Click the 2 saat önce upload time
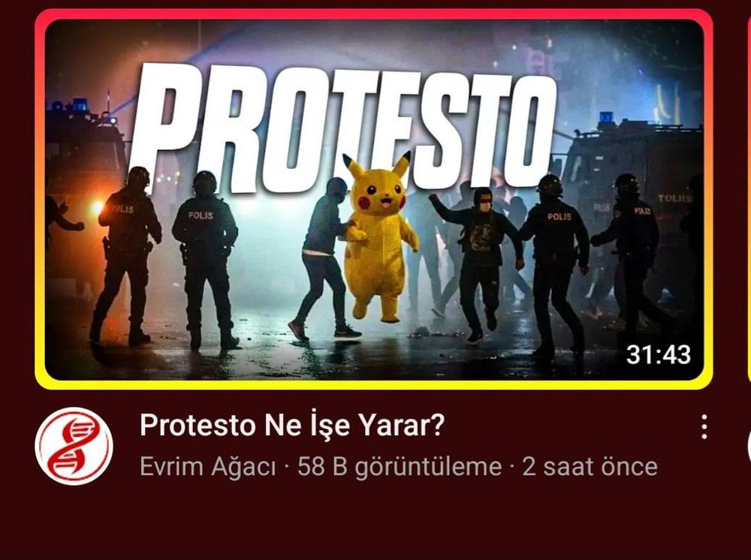 tap(590, 467)
